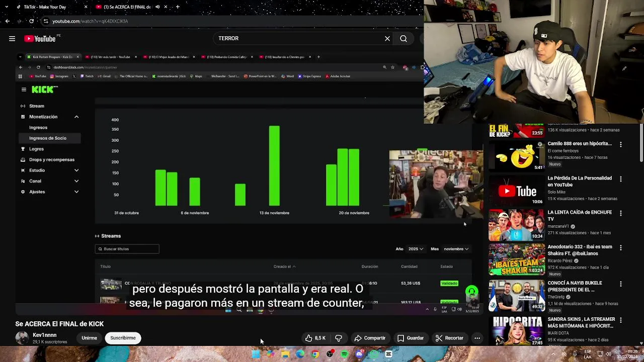The image size is (644, 362).
Task: Click the recommendations sidebar scrollbar
Action: [x=641, y=143]
